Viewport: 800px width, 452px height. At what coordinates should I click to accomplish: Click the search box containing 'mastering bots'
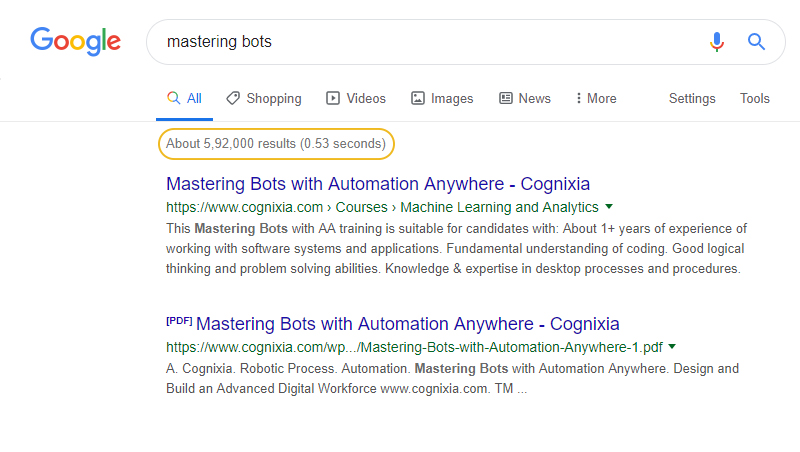(x=420, y=42)
